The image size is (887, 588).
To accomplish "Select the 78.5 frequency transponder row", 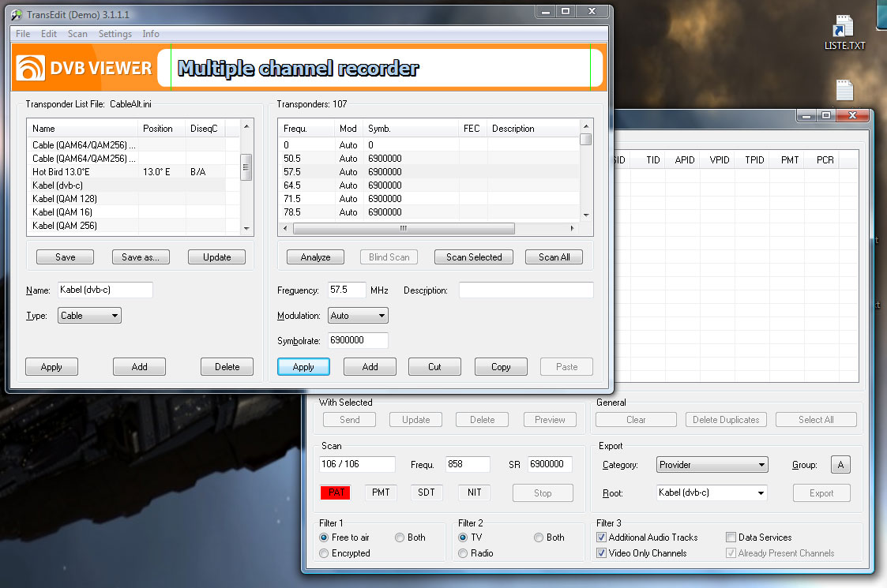I will 430,212.
